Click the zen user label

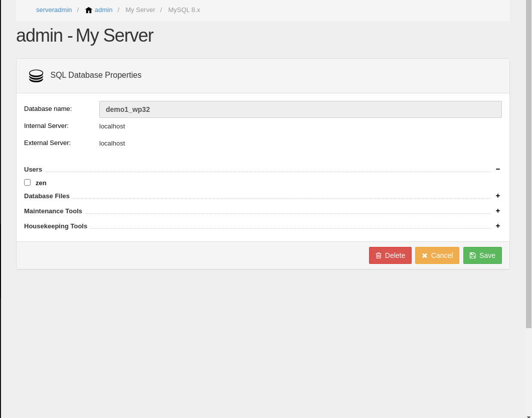click(x=41, y=183)
